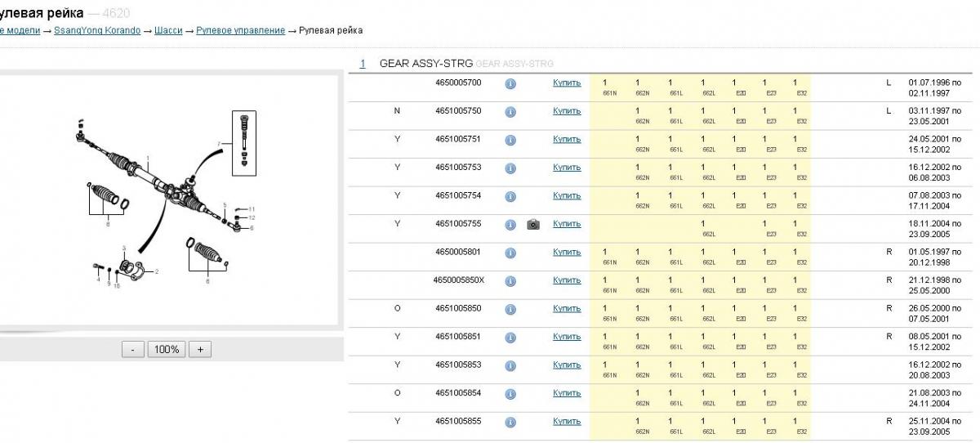Viewport: 980px width, 443px height.
Task: Open Рулевое управление breadcrumb link
Action: [x=240, y=30]
